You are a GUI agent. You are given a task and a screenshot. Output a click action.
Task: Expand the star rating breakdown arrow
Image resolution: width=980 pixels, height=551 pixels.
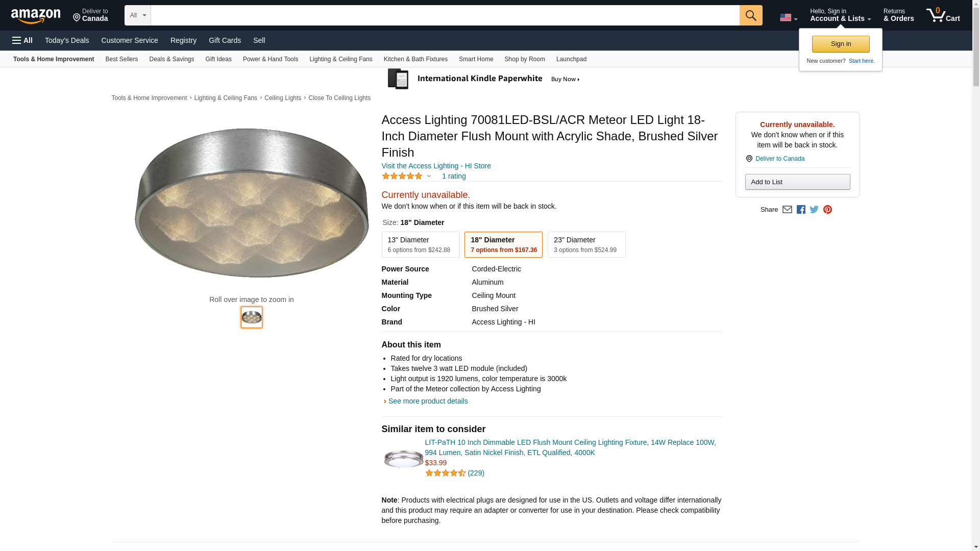coord(429,177)
